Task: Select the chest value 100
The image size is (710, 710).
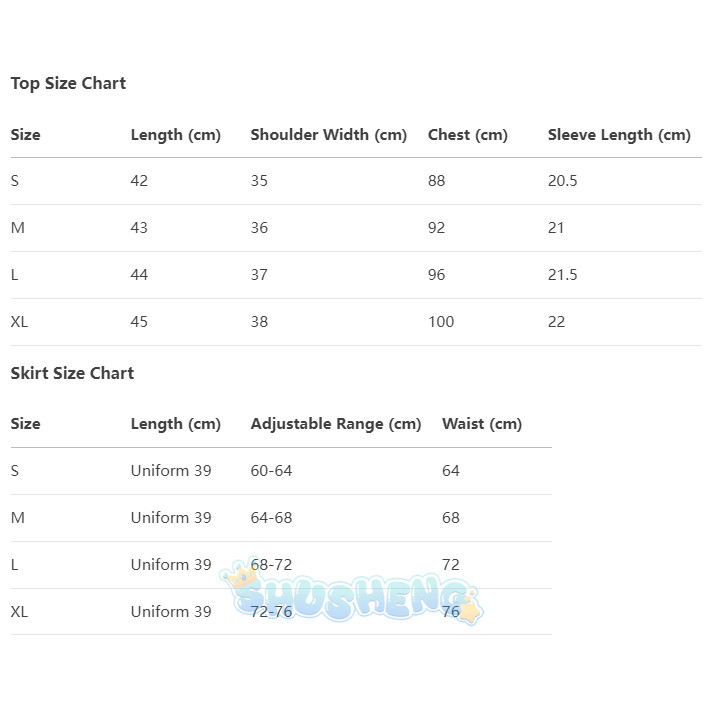Action: pyautogui.click(x=440, y=322)
